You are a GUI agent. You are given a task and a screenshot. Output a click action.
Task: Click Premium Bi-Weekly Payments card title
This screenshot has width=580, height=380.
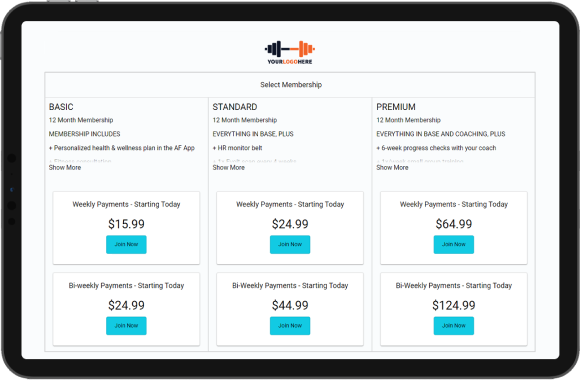(x=453, y=286)
